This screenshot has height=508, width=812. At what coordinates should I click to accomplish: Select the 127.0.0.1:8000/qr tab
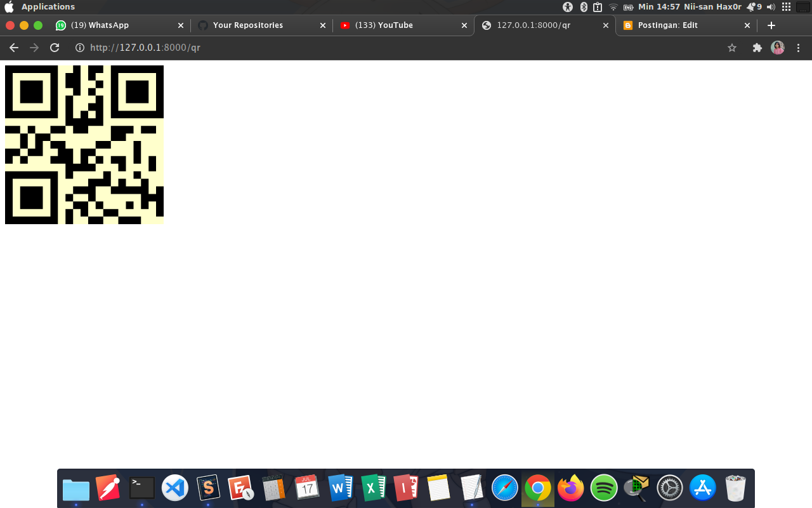[x=544, y=25]
